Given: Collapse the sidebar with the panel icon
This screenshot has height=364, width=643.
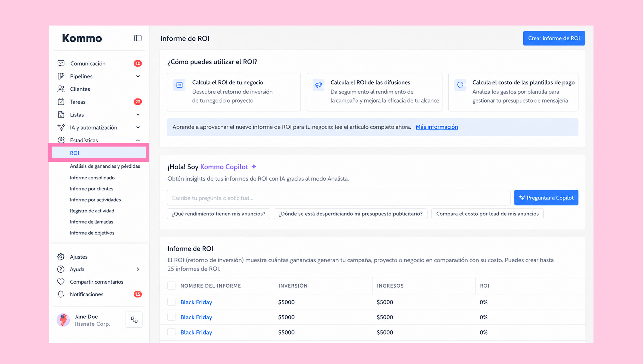Looking at the screenshot, I should (138, 38).
